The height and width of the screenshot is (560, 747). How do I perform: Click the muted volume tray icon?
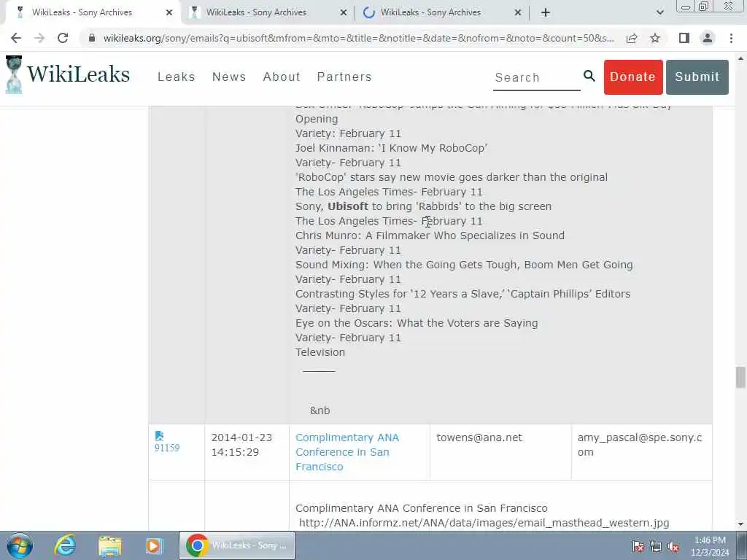click(673, 546)
